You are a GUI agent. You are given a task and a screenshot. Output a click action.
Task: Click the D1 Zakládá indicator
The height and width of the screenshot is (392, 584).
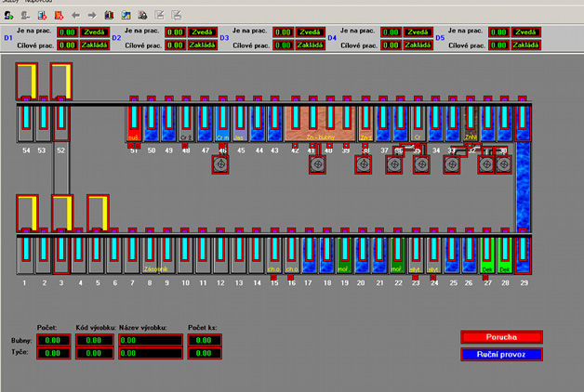pyautogui.click(x=95, y=46)
